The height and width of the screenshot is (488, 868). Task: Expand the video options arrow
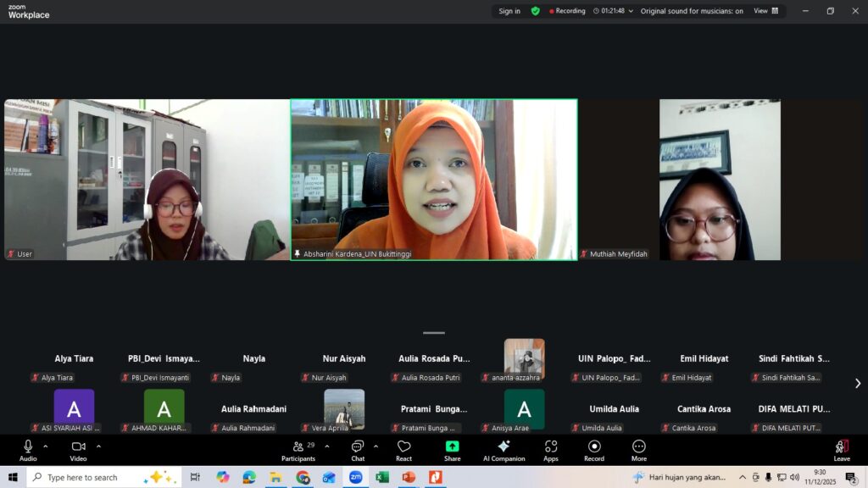coord(98,446)
